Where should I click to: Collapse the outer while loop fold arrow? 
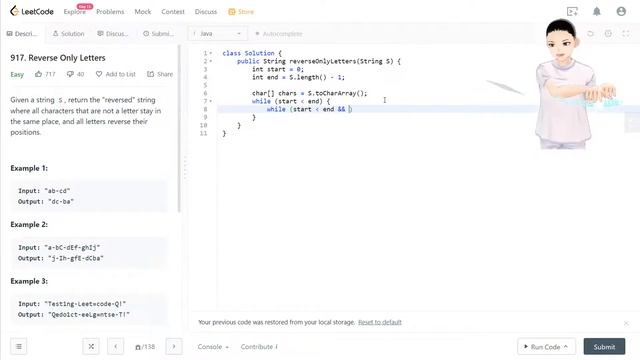click(x=211, y=101)
